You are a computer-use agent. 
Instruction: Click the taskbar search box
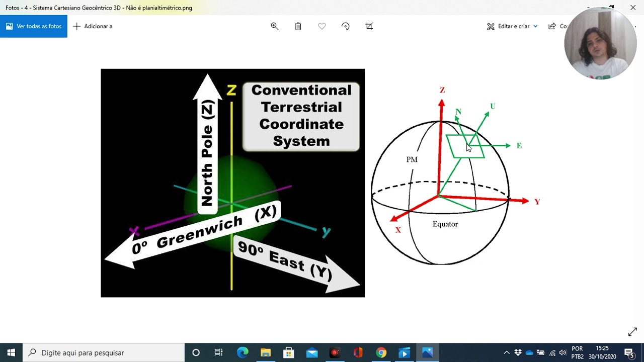point(104,352)
